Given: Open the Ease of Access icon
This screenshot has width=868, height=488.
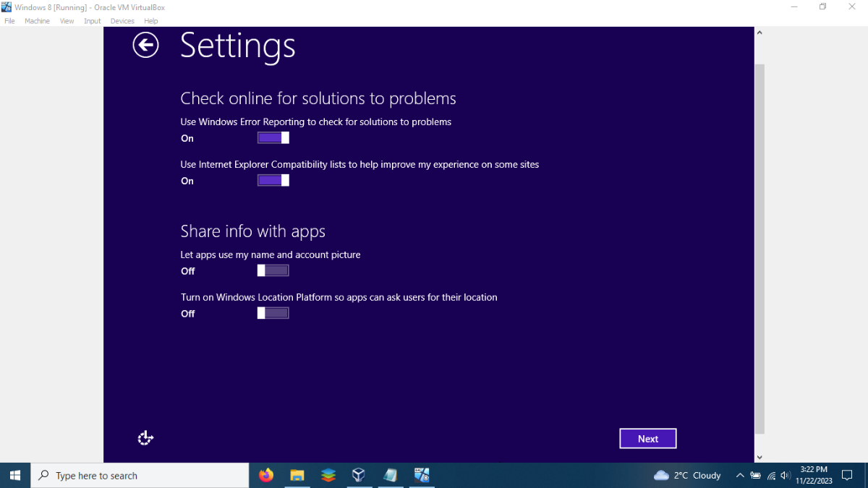Looking at the screenshot, I should tap(145, 438).
